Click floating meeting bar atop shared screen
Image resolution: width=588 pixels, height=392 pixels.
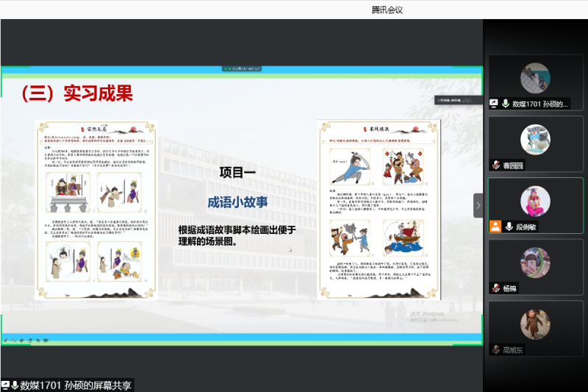242,68
